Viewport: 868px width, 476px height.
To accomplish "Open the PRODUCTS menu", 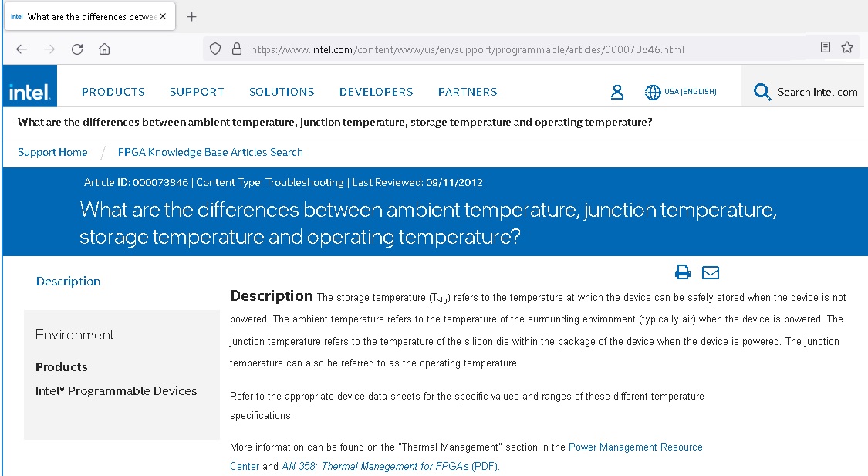I will pyautogui.click(x=113, y=92).
